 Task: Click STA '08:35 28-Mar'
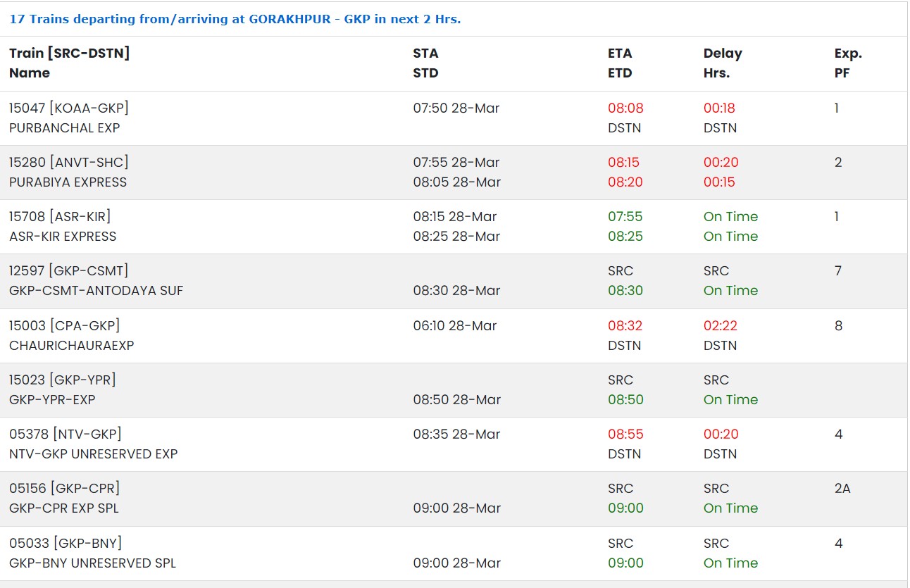pyautogui.click(x=456, y=434)
